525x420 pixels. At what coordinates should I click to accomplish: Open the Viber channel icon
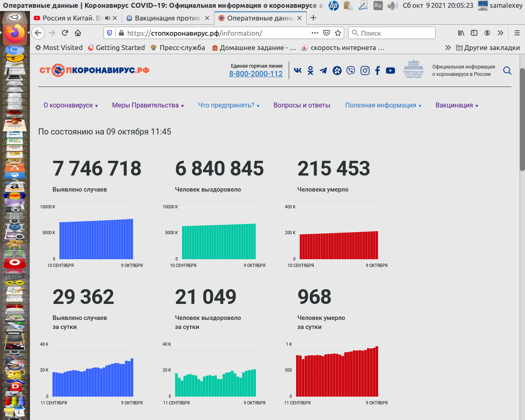tap(351, 71)
